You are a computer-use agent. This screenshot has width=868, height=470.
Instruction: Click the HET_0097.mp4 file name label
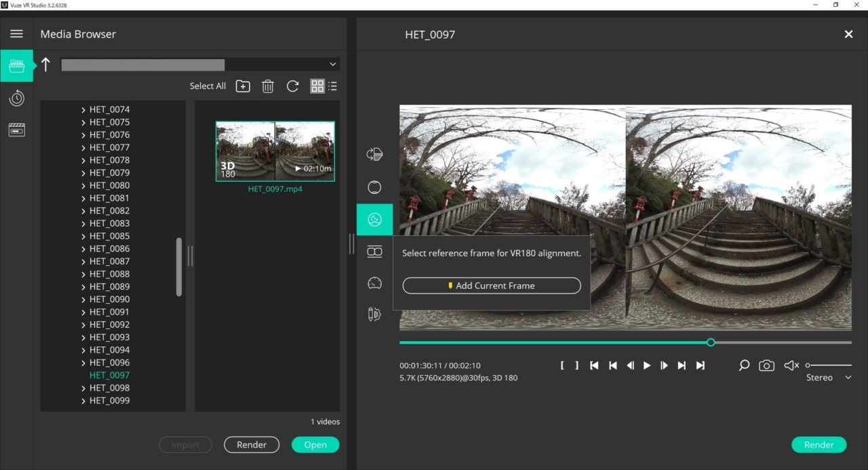click(275, 189)
